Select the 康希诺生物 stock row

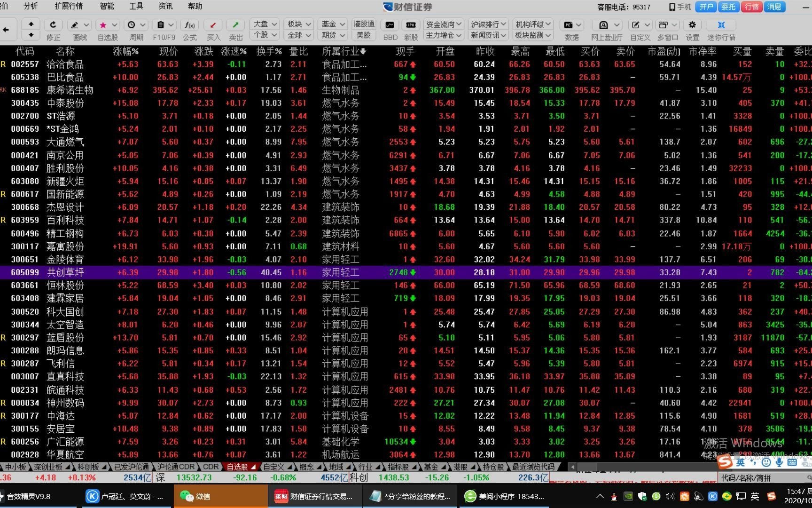click(x=406, y=90)
